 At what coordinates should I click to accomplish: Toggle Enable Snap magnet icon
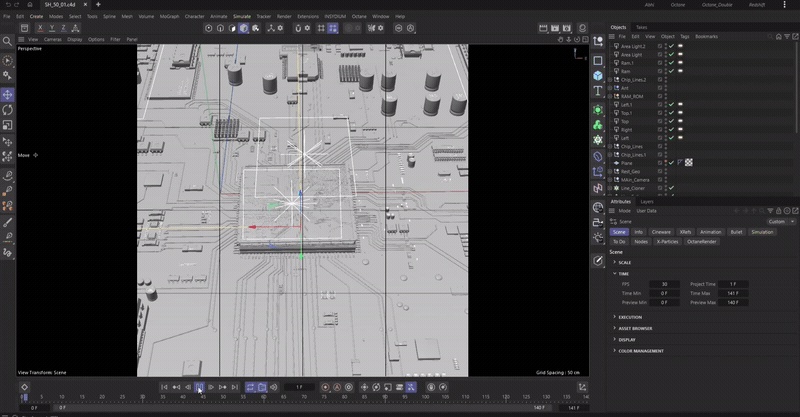298,28
